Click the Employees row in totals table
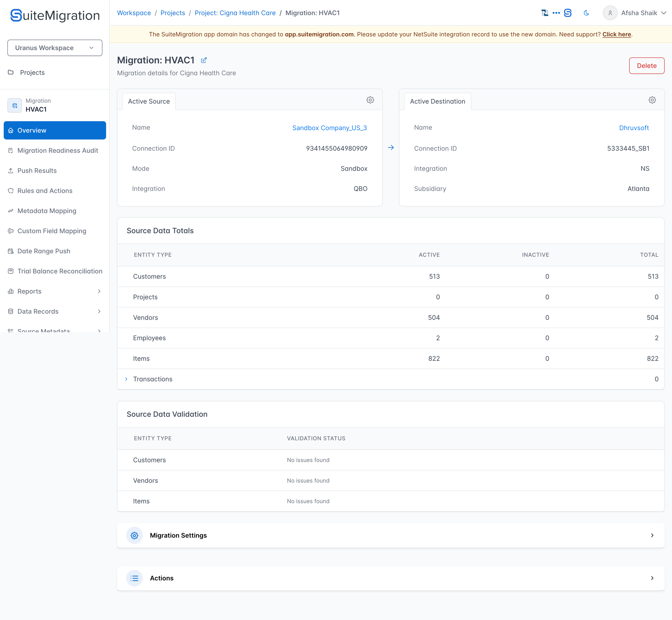The width and height of the screenshot is (672, 620). [x=391, y=338]
